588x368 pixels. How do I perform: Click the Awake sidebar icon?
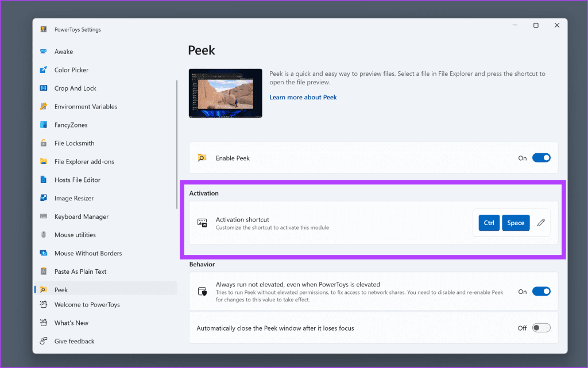(x=44, y=51)
